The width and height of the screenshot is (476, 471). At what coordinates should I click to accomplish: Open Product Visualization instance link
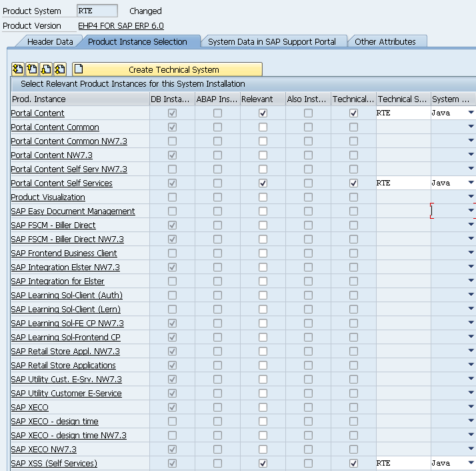click(48, 197)
